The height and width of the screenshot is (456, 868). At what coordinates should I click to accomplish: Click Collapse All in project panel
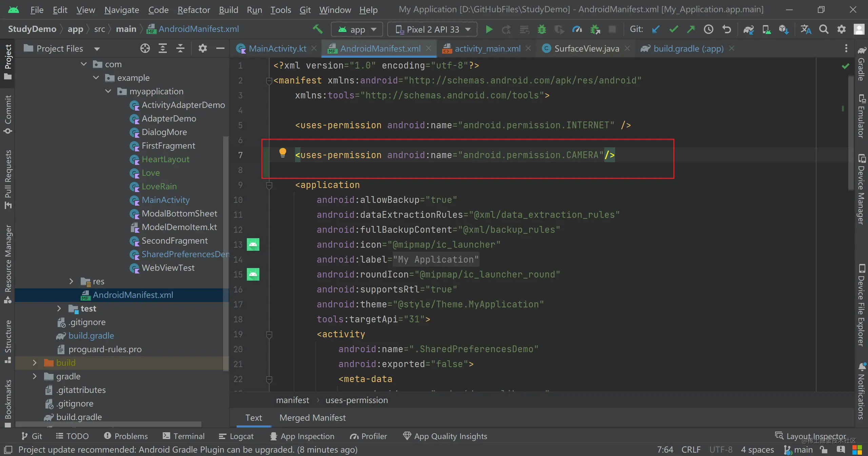[x=180, y=49]
